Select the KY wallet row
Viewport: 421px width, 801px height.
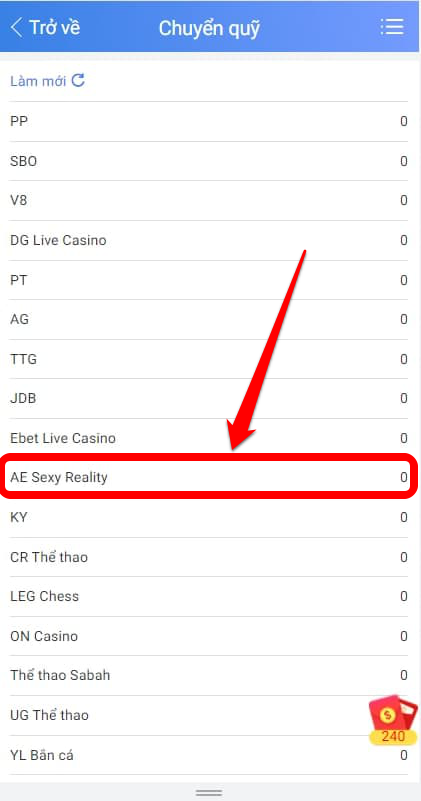click(209, 517)
